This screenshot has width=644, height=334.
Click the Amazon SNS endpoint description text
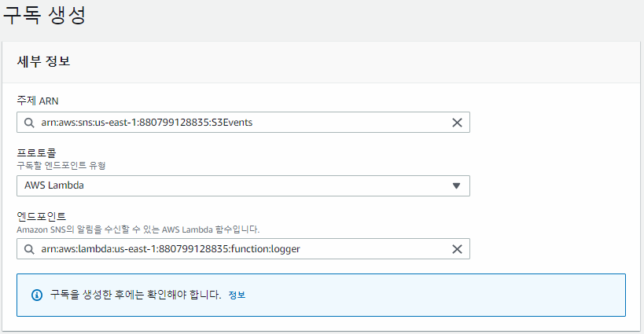pos(138,229)
